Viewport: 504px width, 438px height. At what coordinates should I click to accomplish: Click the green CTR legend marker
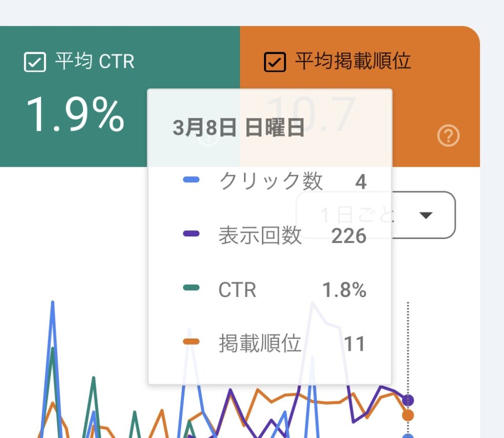[x=191, y=288]
